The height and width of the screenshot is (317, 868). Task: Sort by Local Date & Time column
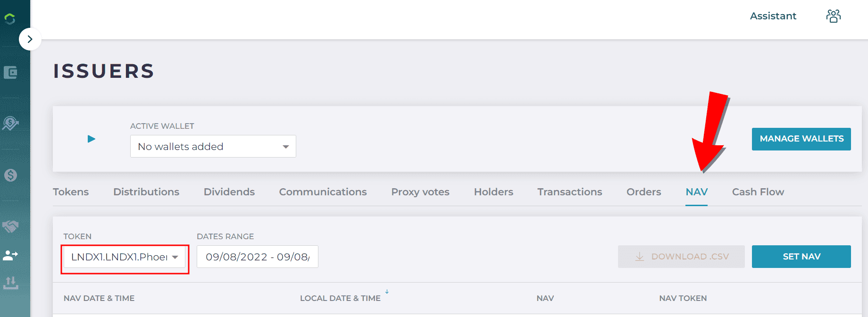point(340,298)
